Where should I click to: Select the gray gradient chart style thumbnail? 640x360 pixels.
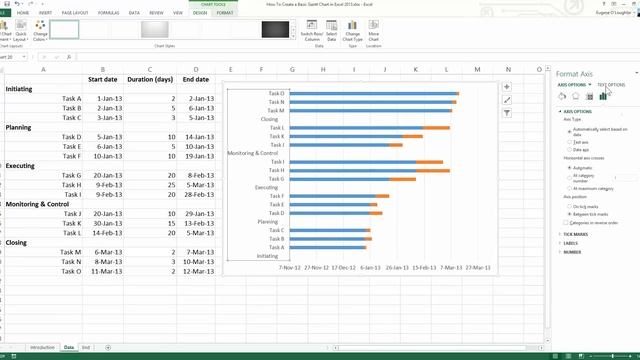coord(155,30)
